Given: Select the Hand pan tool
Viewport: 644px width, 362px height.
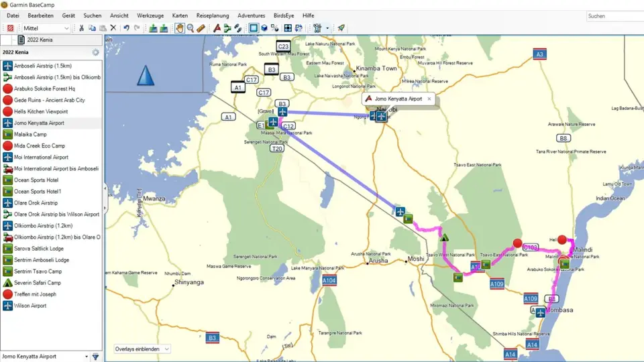Looking at the screenshot, I should (180, 28).
